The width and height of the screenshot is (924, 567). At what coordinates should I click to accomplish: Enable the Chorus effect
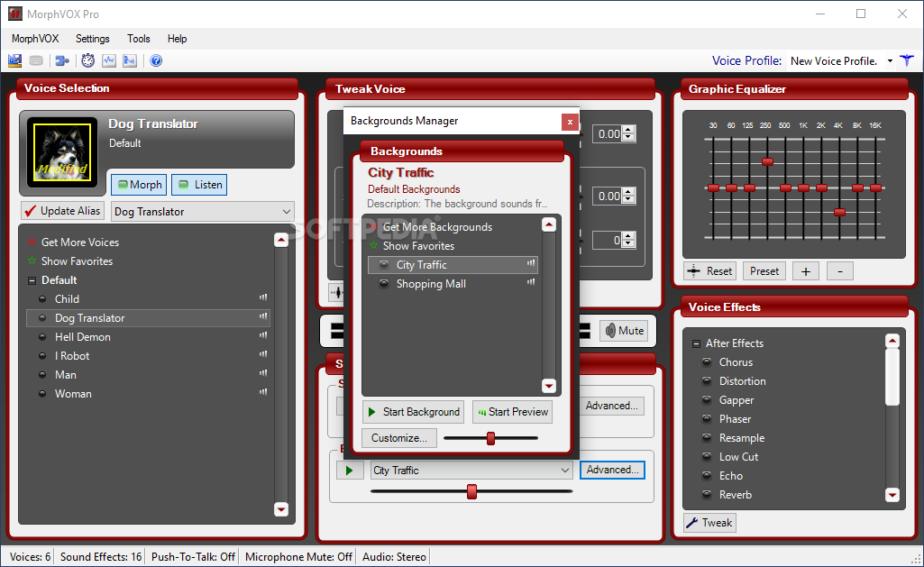tap(707, 361)
